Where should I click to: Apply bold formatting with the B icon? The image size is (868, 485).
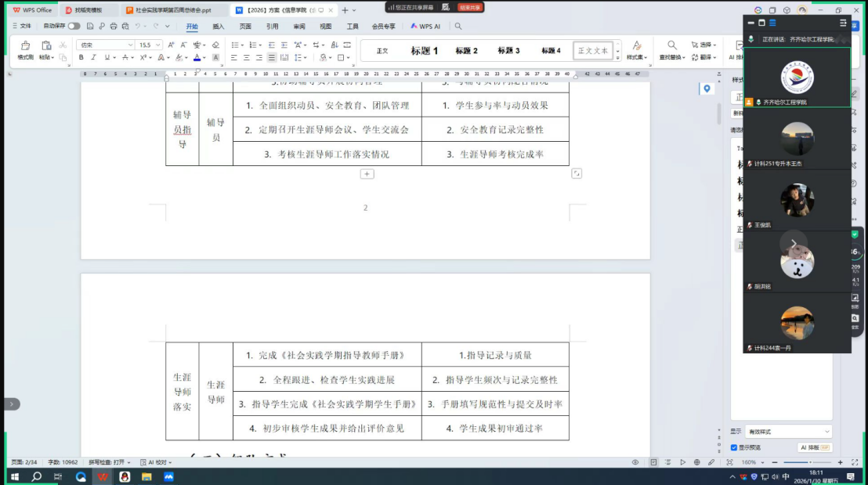81,58
